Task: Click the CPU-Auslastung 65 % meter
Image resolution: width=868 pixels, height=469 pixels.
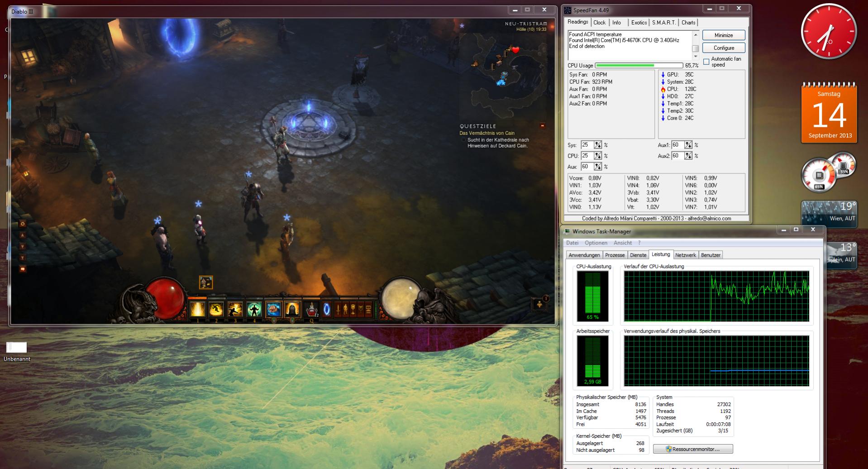Action: tap(592, 296)
